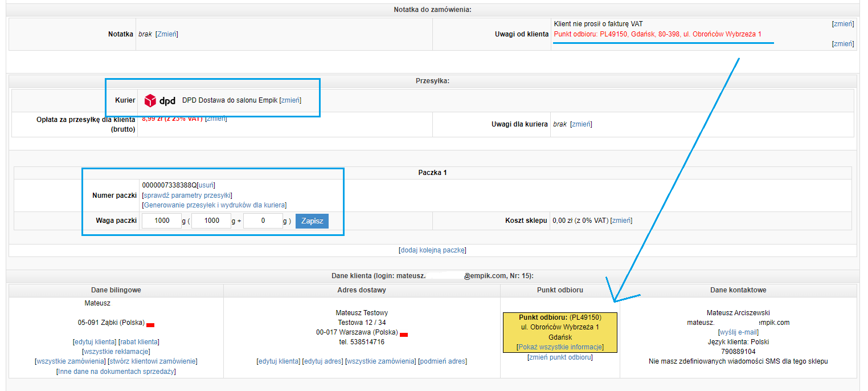
Task: Click the red flag beside Warszawa (Polska)
Action: click(403, 335)
